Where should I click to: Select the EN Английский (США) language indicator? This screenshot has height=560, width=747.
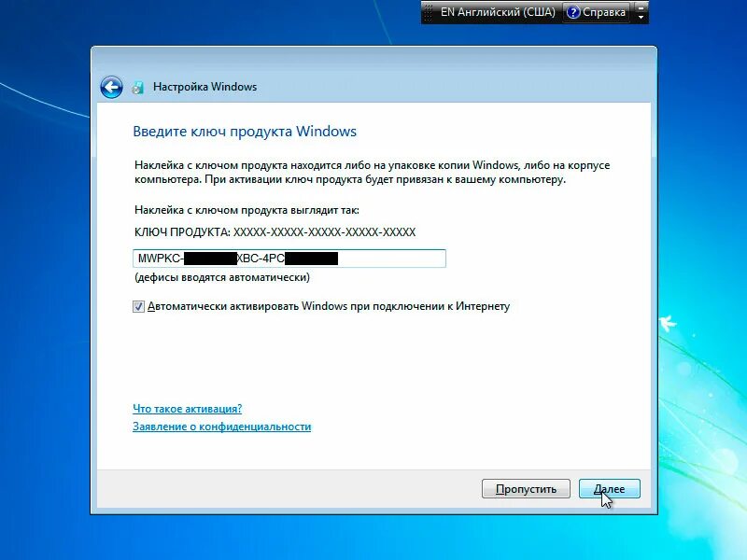tap(498, 12)
